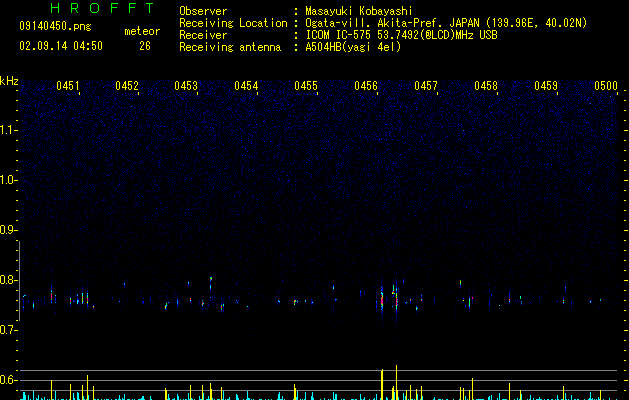Click the 0454 time marker
The image size is (629, 400).
pos(246,86)
